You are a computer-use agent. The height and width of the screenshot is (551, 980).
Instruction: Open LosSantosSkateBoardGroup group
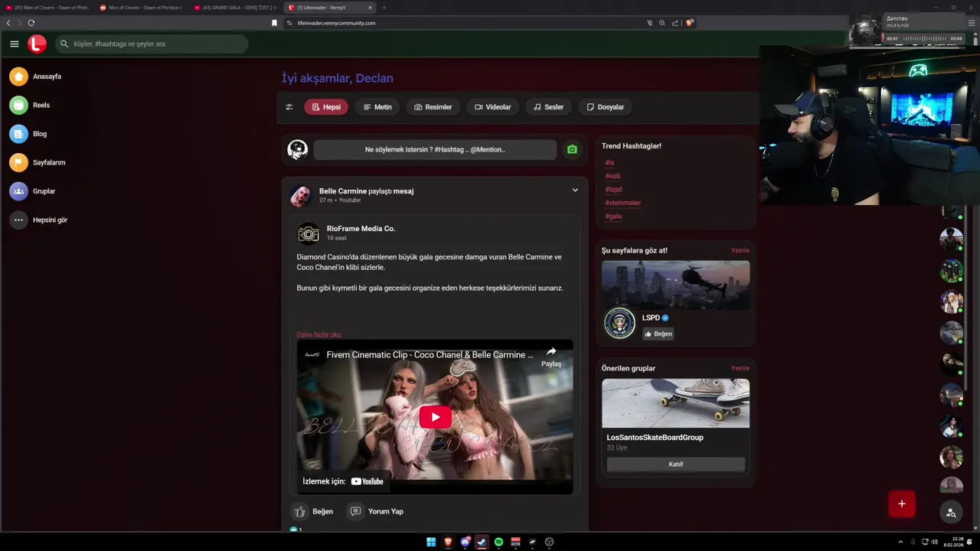[x=655, y=438]
